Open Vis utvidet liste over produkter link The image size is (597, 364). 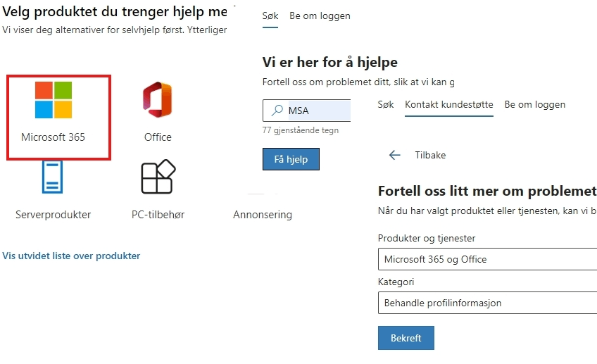(x=71, y=256)
